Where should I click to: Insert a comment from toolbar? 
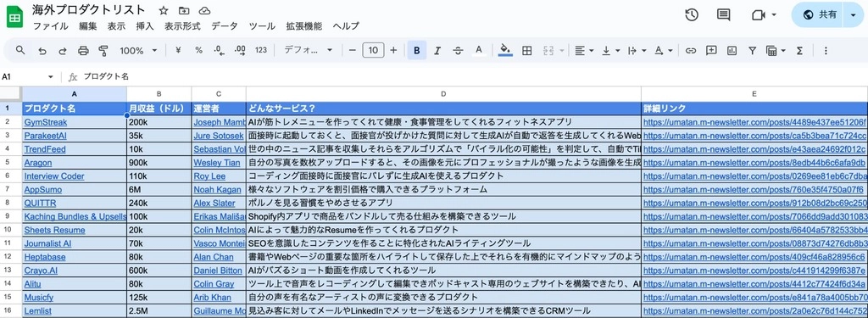pos(711,50)
